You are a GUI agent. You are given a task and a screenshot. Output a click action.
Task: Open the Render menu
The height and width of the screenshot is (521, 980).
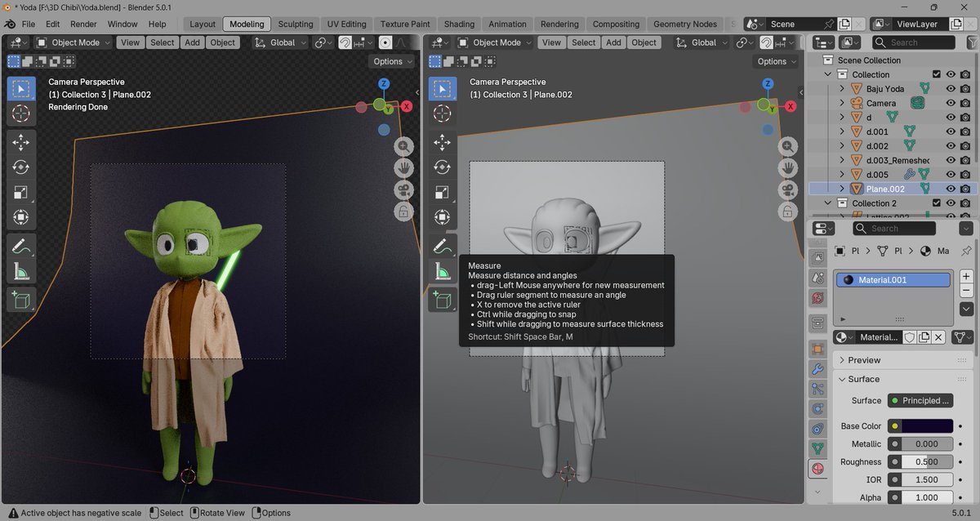[83, 24]
